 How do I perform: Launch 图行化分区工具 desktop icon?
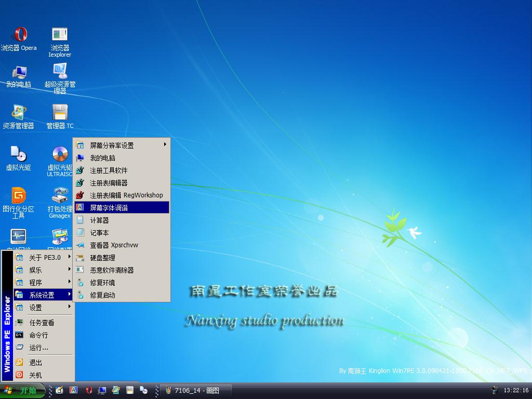(x=19, y=203)
